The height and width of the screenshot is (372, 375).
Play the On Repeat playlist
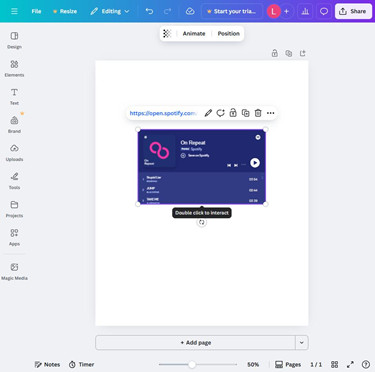click(255, 163)
